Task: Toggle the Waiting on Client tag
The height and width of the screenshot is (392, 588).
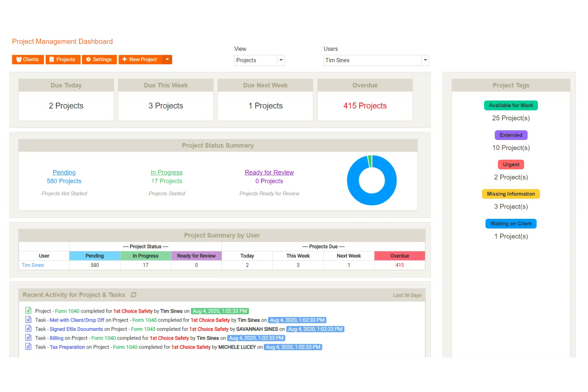Action: pos(511,223)
